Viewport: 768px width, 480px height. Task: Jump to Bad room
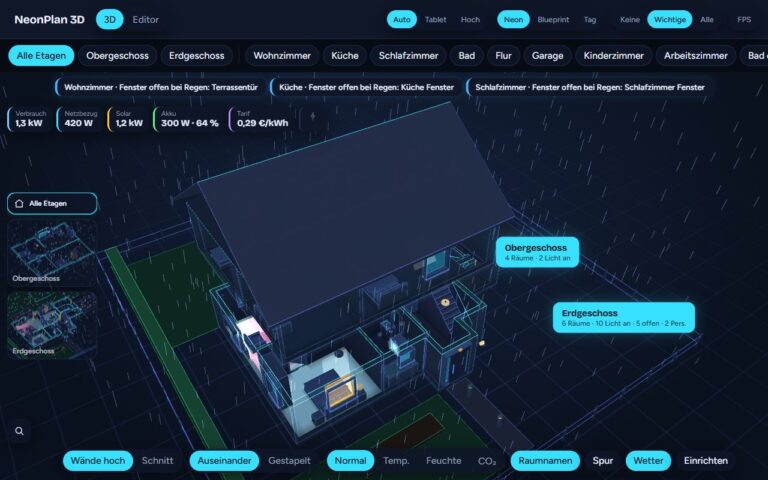[x=466, y=56]
